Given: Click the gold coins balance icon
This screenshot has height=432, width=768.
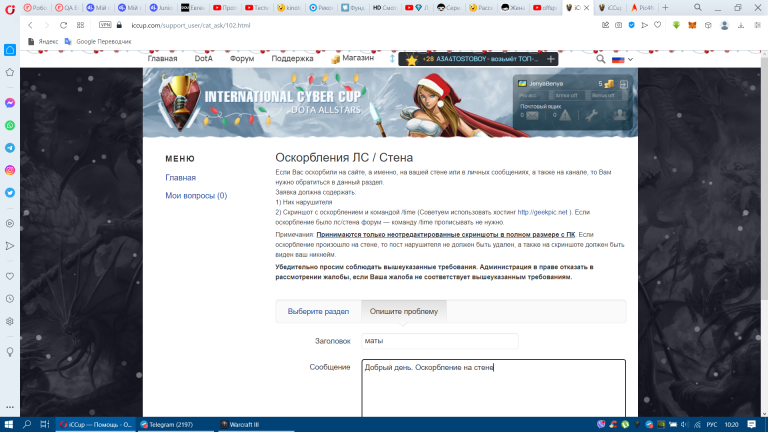Looking at the screenshot, I should click(609, 84).
